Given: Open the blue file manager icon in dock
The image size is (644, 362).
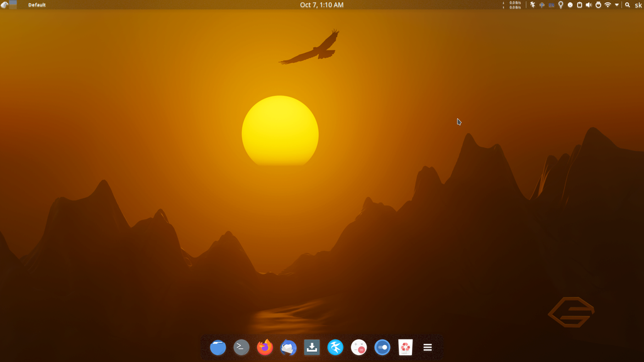Looking at the screenshot, I should tap(217, 347).
